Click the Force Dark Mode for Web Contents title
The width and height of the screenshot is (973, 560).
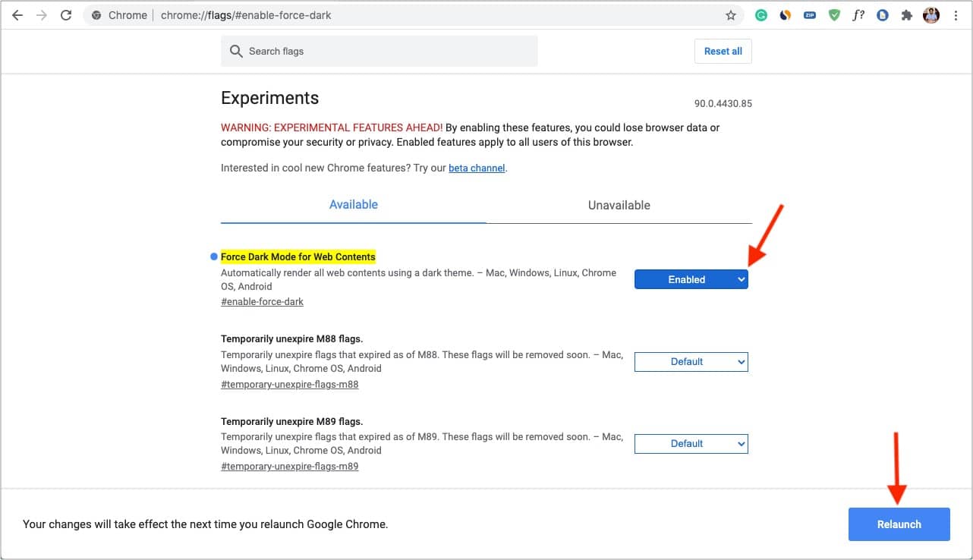click(x=298, y=256)
